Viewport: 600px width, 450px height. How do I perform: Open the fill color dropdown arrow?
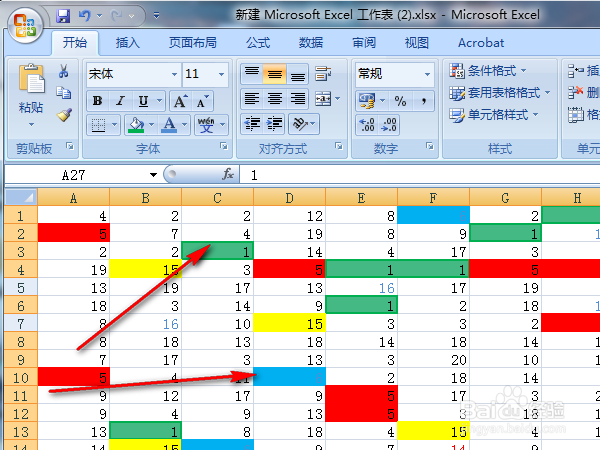pos(152,125)
